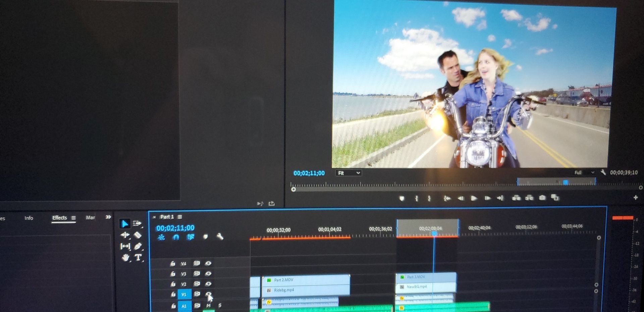
Task: Open the Program Monitor button editor plus
Action: (635, 198)
